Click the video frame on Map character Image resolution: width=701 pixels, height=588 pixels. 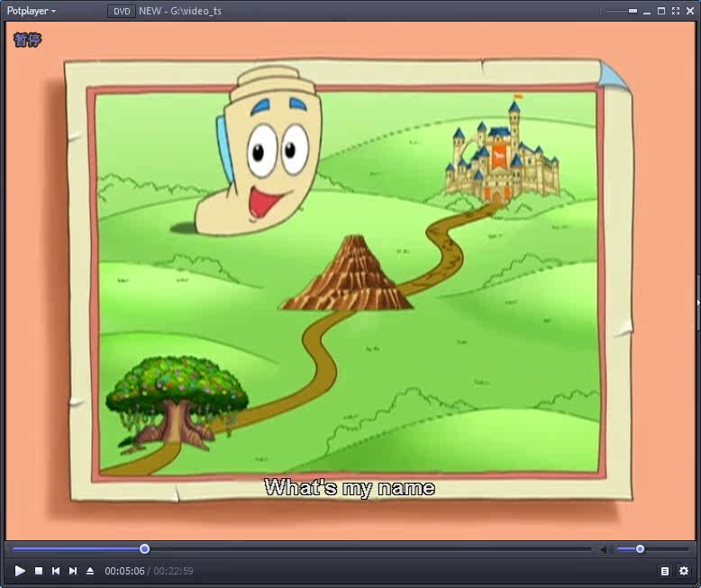259,152
